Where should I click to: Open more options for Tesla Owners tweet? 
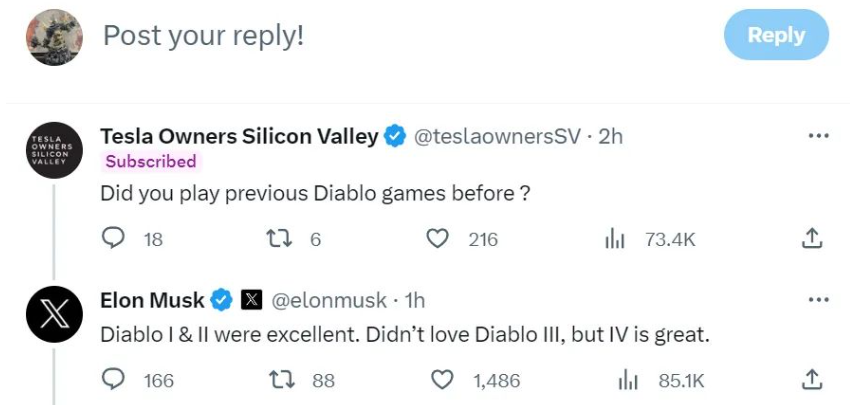pos(818,136)
